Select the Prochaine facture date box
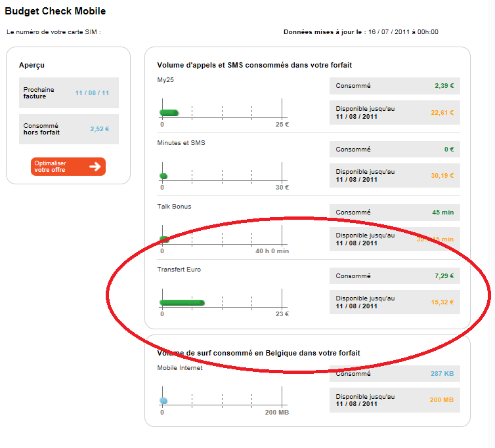Image resolution: width=495 pixels, height=448 pixels. pyautogui.click(x=69, y=93)
